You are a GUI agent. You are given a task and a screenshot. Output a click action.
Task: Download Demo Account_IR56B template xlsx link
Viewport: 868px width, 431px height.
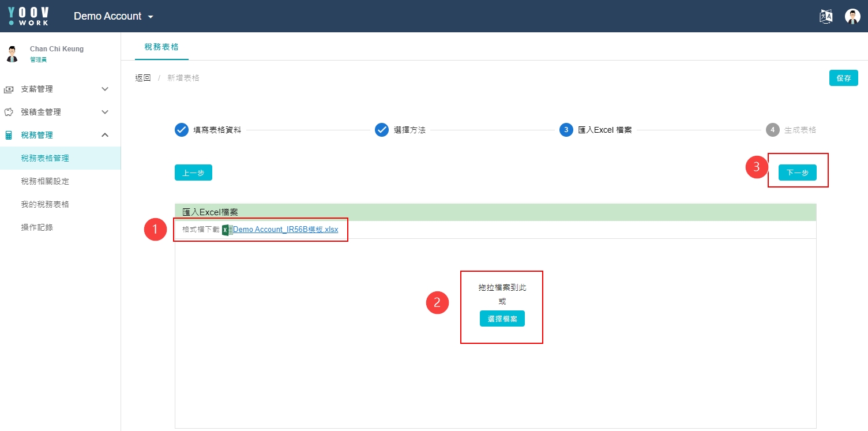285,230
